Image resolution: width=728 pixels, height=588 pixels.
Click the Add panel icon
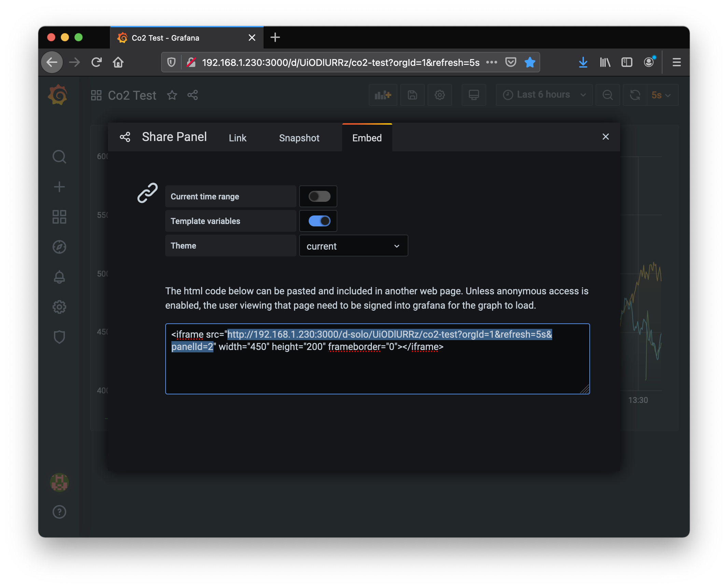tap(383, 95)
